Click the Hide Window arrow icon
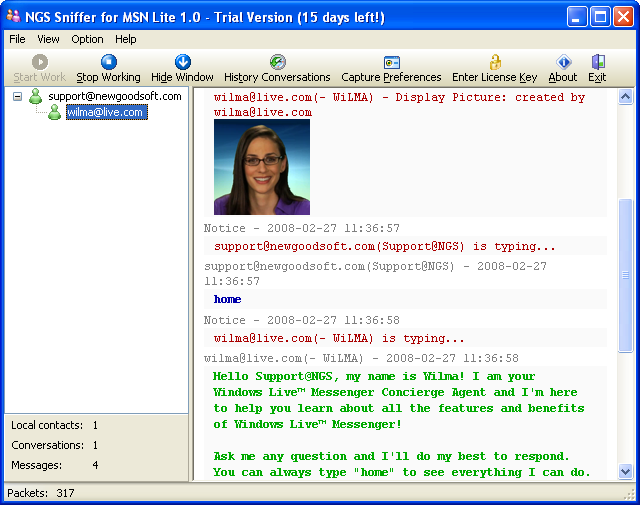The image size is (640, 505). click(x=182, y=62)
